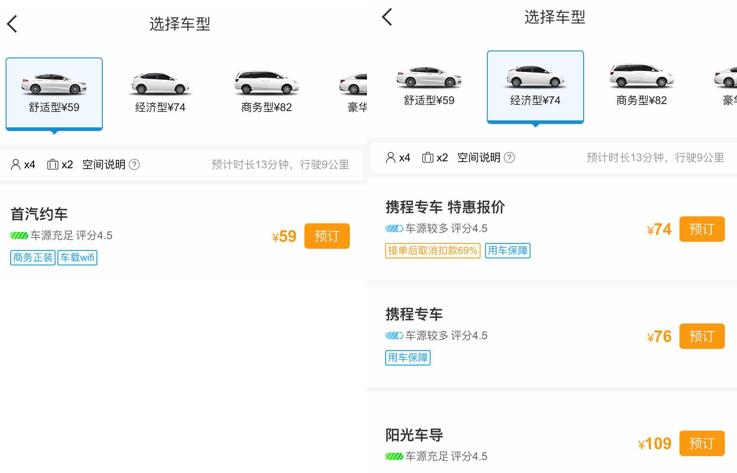Open space info help icon on right screen
This screenshot has height=473, width=737.
[x=509, y=158]
